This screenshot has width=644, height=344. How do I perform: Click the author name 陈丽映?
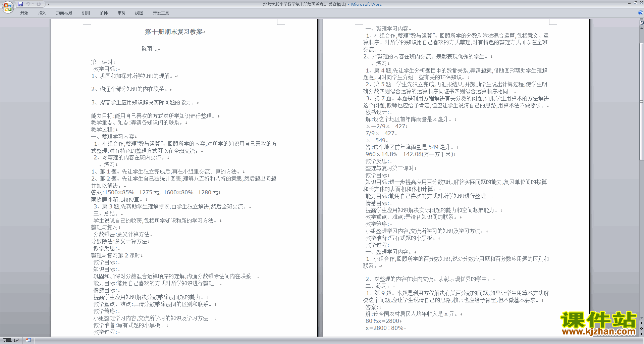150,49
